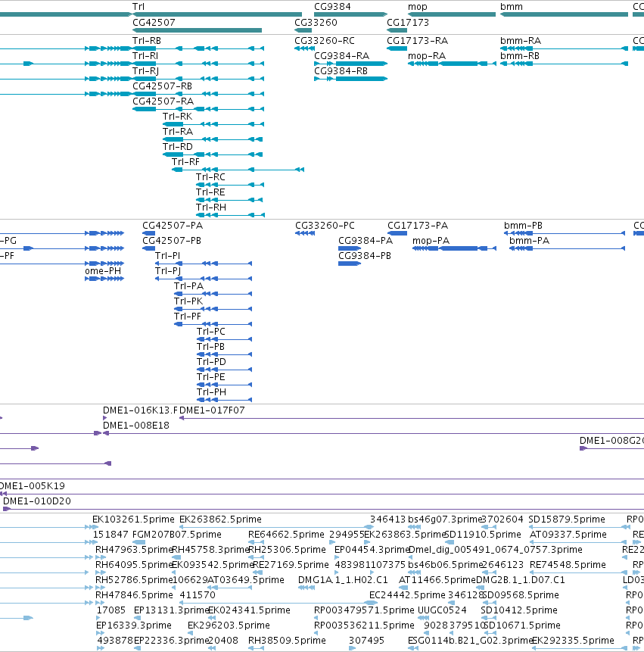Click the ome-PH protein feature
Screen dimensions: 644x652
[x=104, y=279]
